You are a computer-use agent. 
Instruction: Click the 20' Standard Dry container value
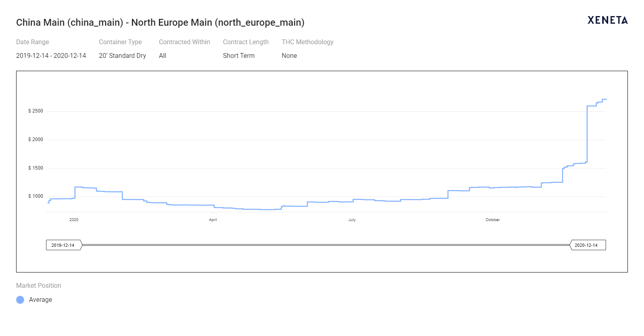click(122, 56)
